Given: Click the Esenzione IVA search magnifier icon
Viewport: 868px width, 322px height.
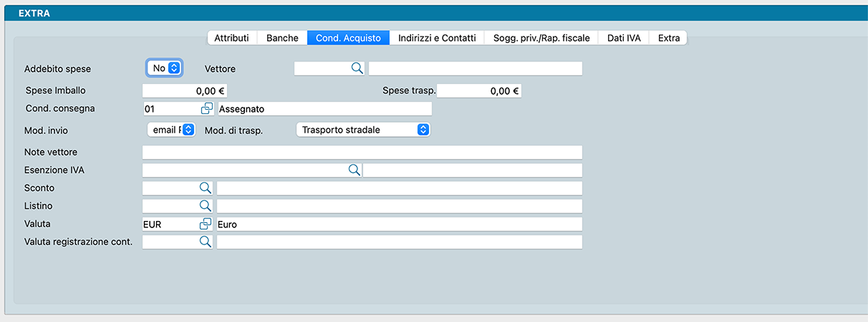Looking at the screenshot, I should click(x=353, y=170).
